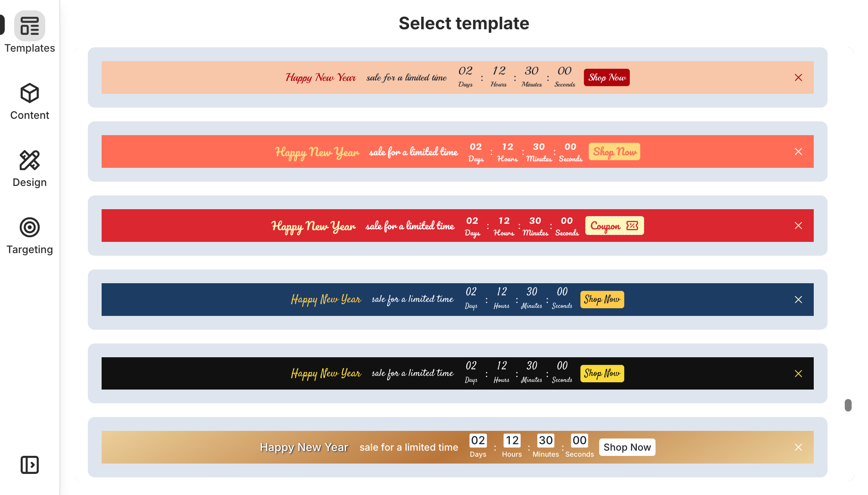Viewport: 868px width, 495px height.
Task: Select the peach Happy New Year template
Action: [458, 77]
